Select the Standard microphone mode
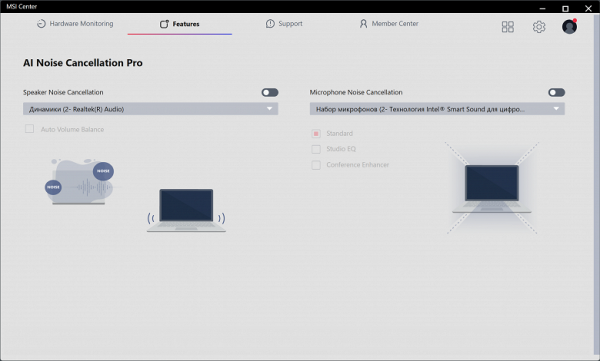 pos(316,134)
